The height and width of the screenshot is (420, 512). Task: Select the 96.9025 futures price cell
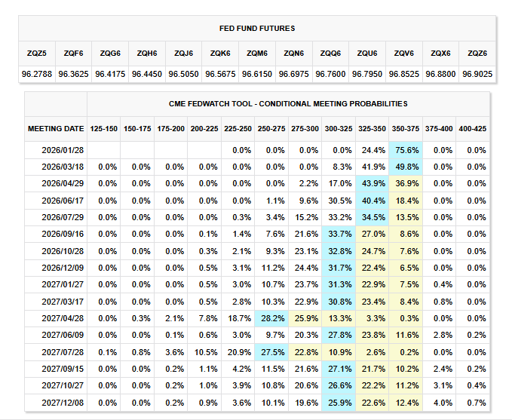[x=477, y=75]
